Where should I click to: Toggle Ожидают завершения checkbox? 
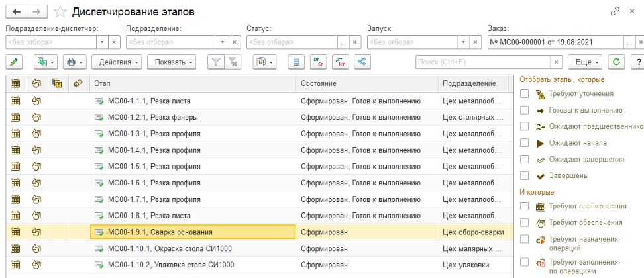(x=524, y=159)
